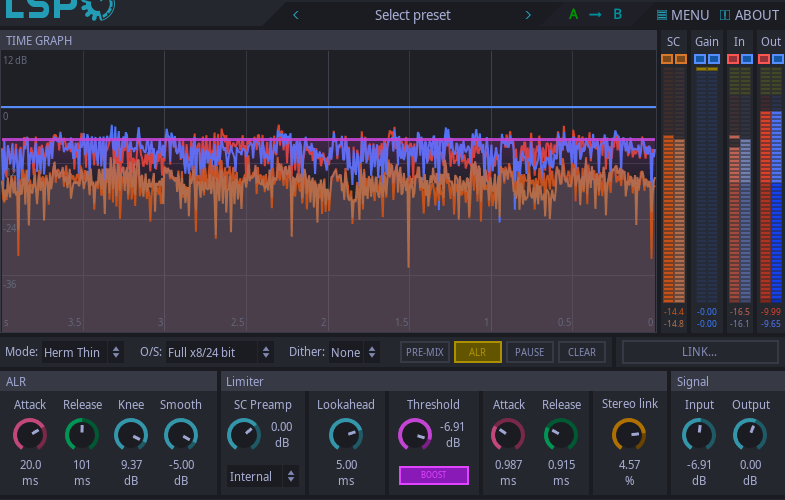Click the ALR Attack knob
The width and height of the screenshot is (785, 500).
point(30,434)
